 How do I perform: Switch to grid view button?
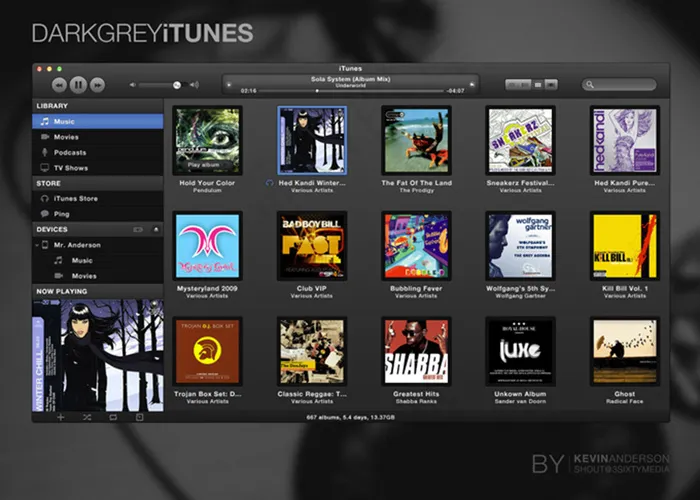coord(538,84)
